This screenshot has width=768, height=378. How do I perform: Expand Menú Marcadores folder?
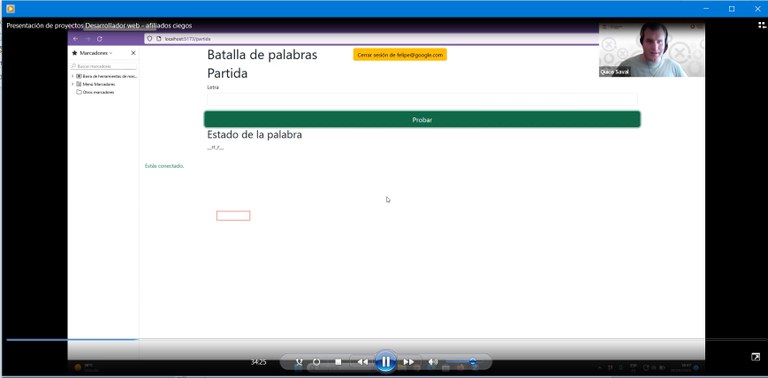72,84
